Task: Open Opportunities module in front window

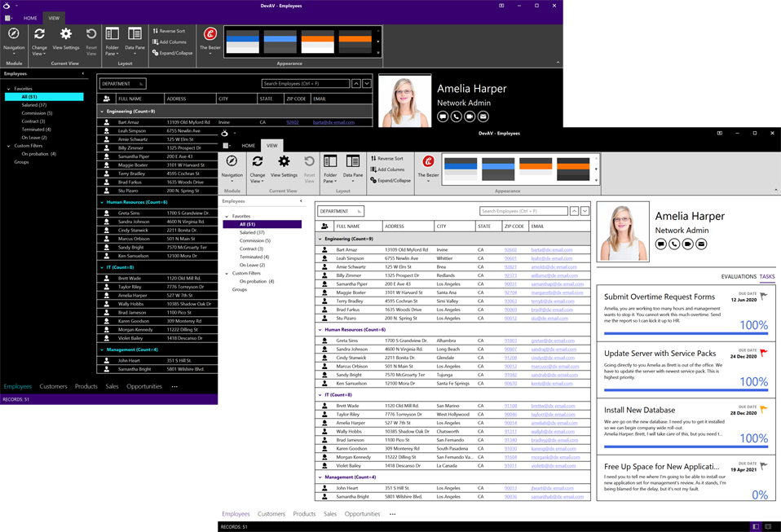Action: 362,513
